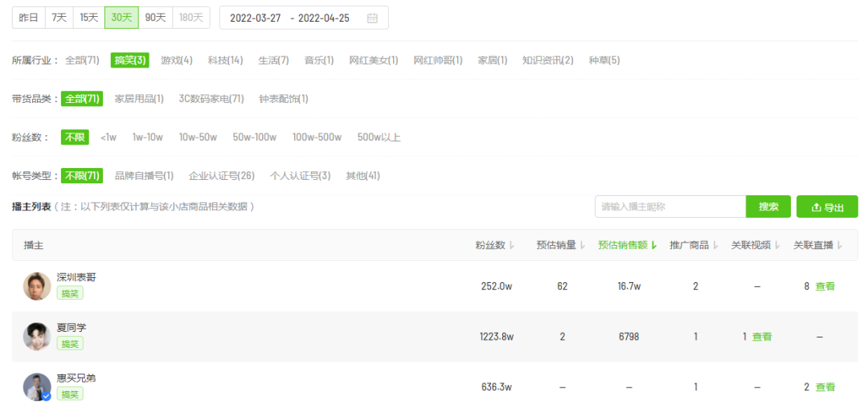Filter industry by 科技(14)
The height and width of the screenshot is (413, 868).
click(225, 60)
